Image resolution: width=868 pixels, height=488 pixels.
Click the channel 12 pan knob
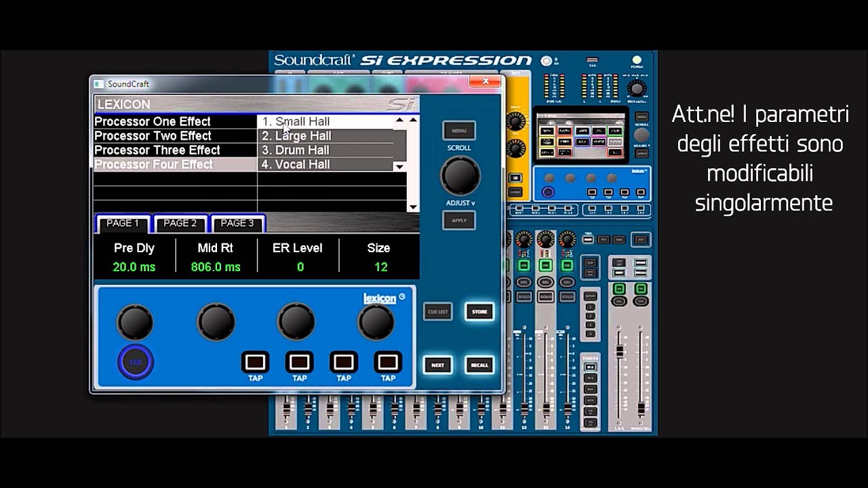click(524, 239)
